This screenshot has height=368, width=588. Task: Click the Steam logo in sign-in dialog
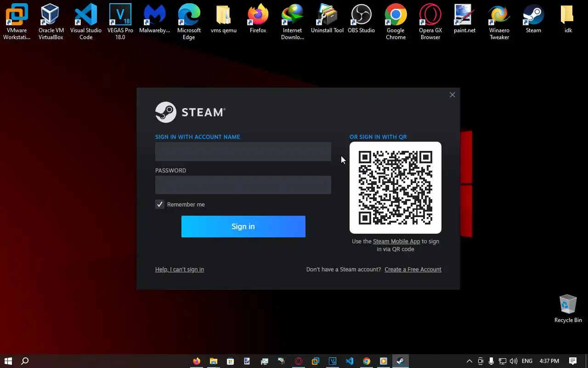[190, 112]
